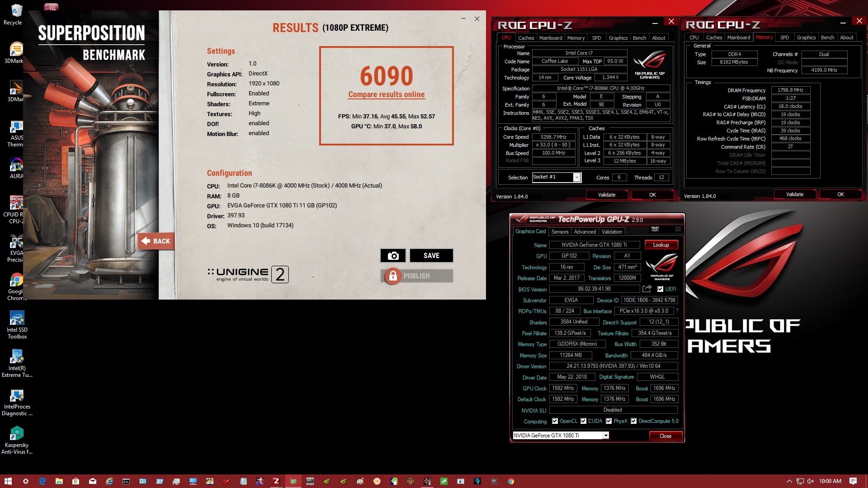Screen dimensions: 868x488
Task: Open the Graphics tab in right CPU-Z window
Action: tap(806, 38)
